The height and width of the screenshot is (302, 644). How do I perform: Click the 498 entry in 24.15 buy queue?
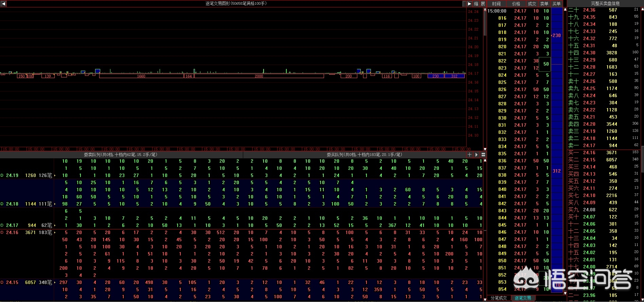[x=149, y=283]
